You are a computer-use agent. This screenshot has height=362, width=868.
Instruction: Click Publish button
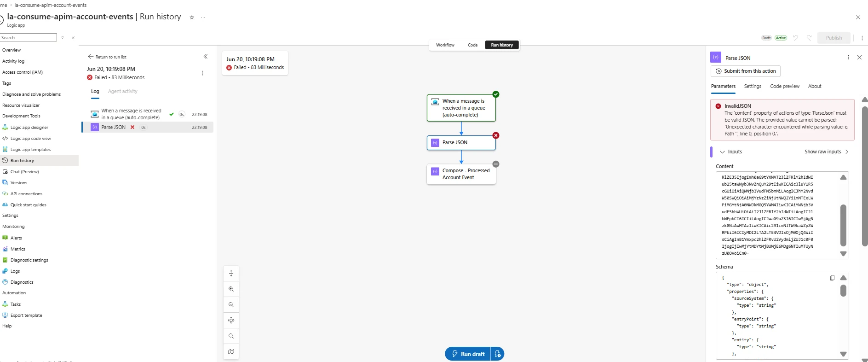click(x=834, y=38)
